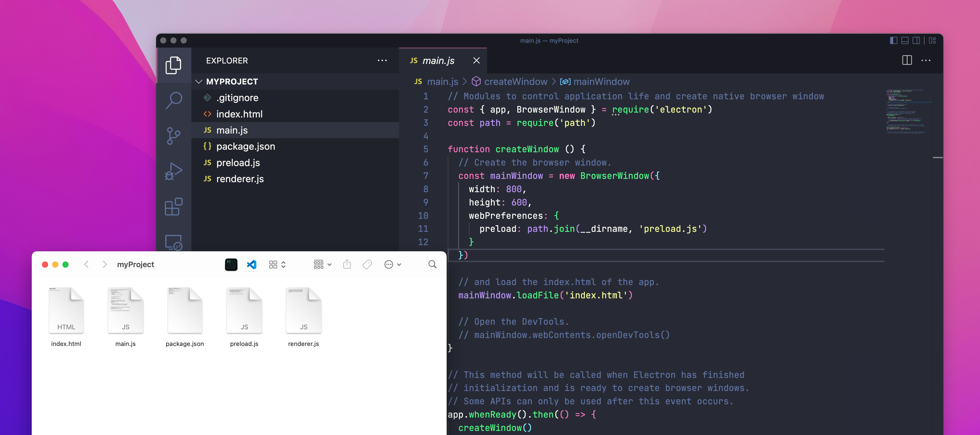Image resolution: width=980 pixels, height=435 pixels.
Task: Open .gitignore in the Explorer tree
Action: point(295,98)
